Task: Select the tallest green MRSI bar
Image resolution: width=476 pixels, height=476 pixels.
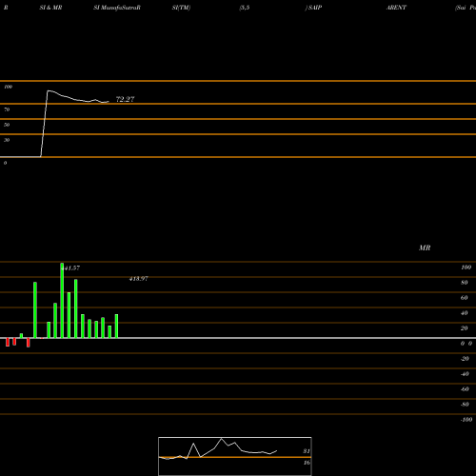Action: pyautogui.click(x=62, y=300)
